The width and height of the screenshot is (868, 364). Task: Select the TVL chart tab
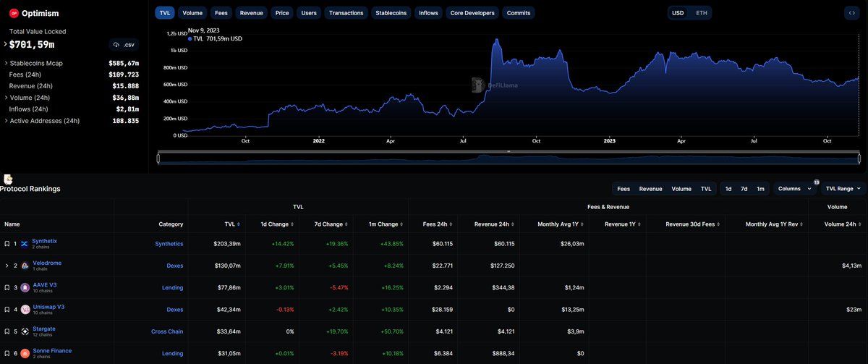[x=164, y=13]
